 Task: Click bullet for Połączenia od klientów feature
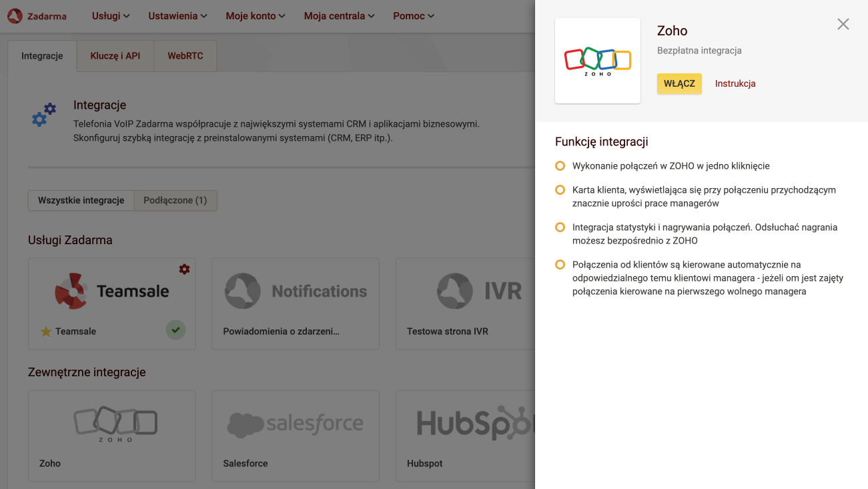point(560,265)
